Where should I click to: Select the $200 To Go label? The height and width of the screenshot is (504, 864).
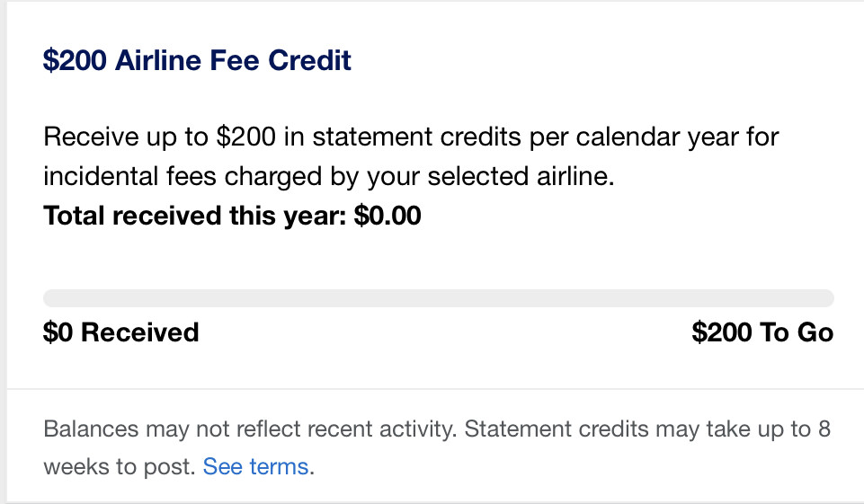pos(762,332)
